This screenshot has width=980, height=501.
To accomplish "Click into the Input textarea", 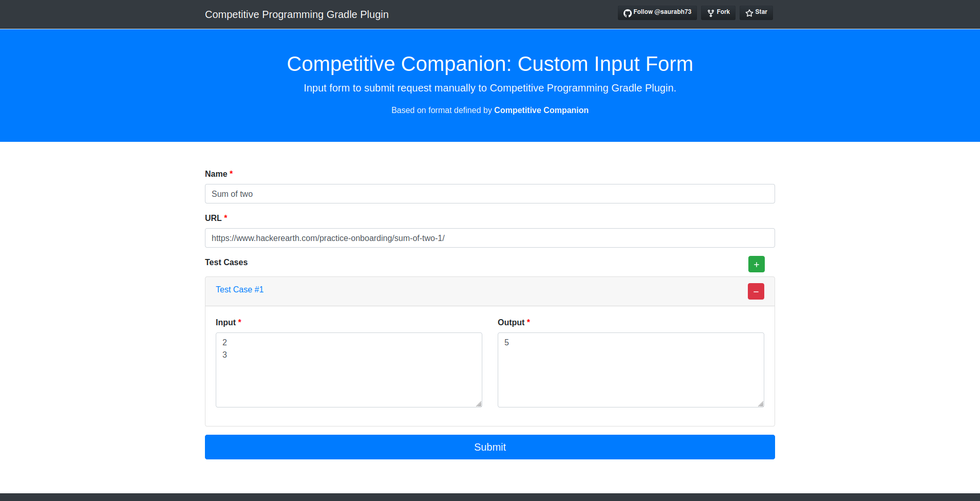I will pyautogui.click(x=349, y=370).
